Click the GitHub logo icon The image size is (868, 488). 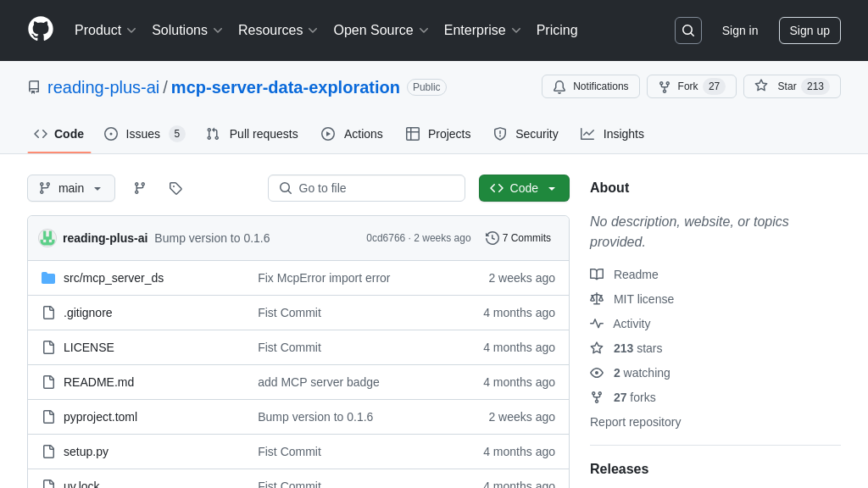(x=41, y=30)
